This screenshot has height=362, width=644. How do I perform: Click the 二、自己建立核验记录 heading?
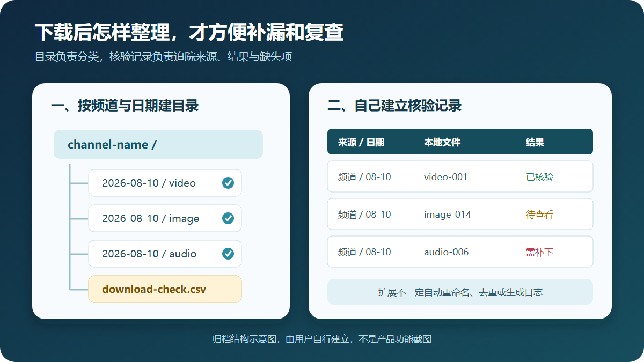point(394,106)
